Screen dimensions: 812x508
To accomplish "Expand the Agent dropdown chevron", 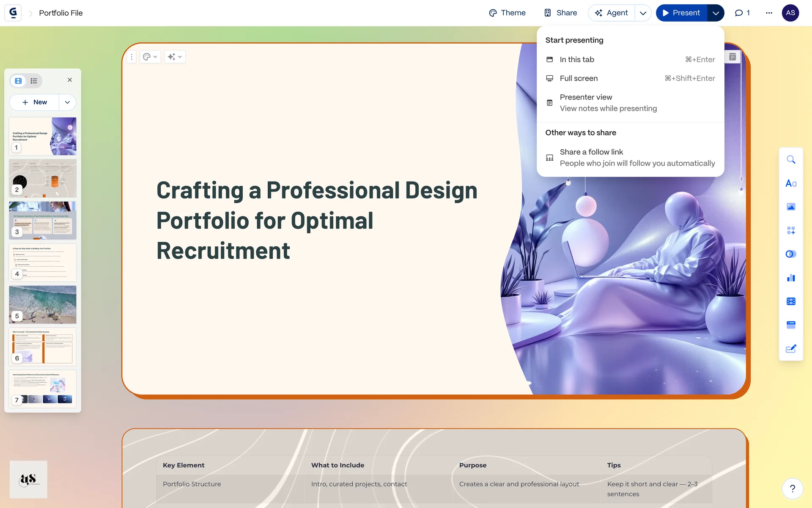I will [x=643, y=13].
